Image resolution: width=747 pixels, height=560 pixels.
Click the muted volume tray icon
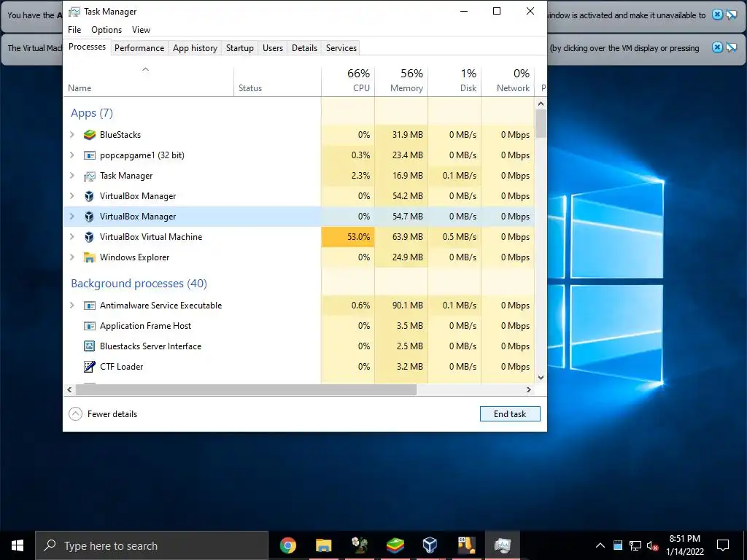(652, 545)
